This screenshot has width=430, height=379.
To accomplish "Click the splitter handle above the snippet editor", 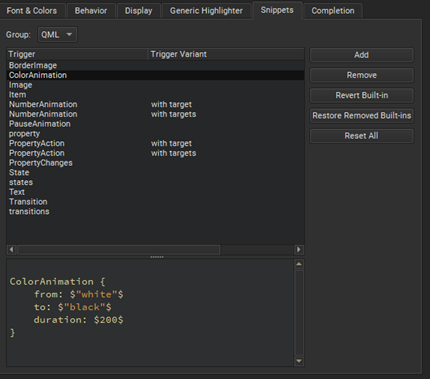I will point(157,257).
